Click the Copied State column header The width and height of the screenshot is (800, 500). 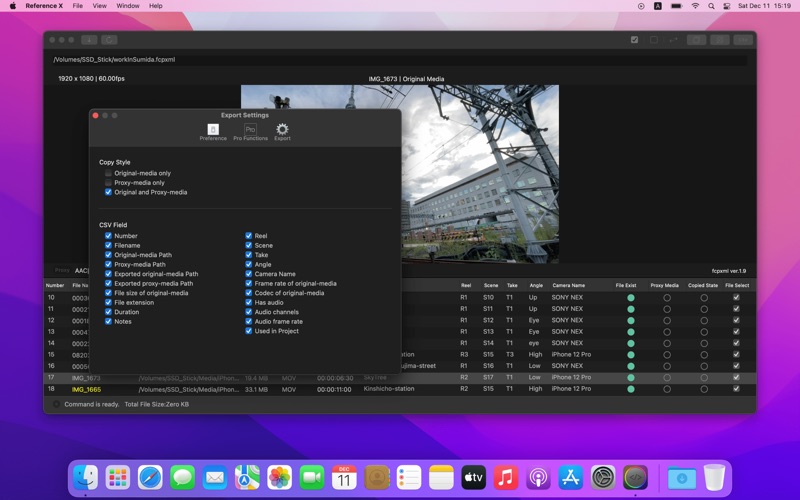point(703,286)
